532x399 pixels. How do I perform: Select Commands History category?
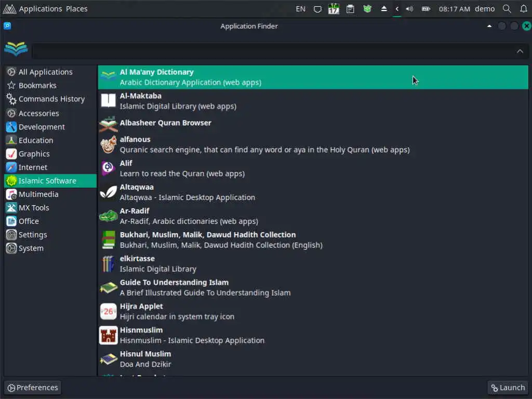50,99
